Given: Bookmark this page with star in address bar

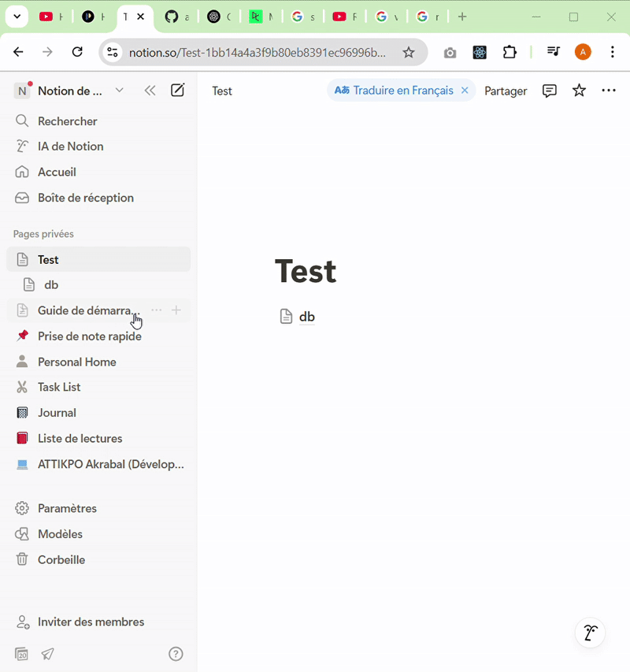Looking at the screenshot, I should pyautogui.click(x=409, y=53).
